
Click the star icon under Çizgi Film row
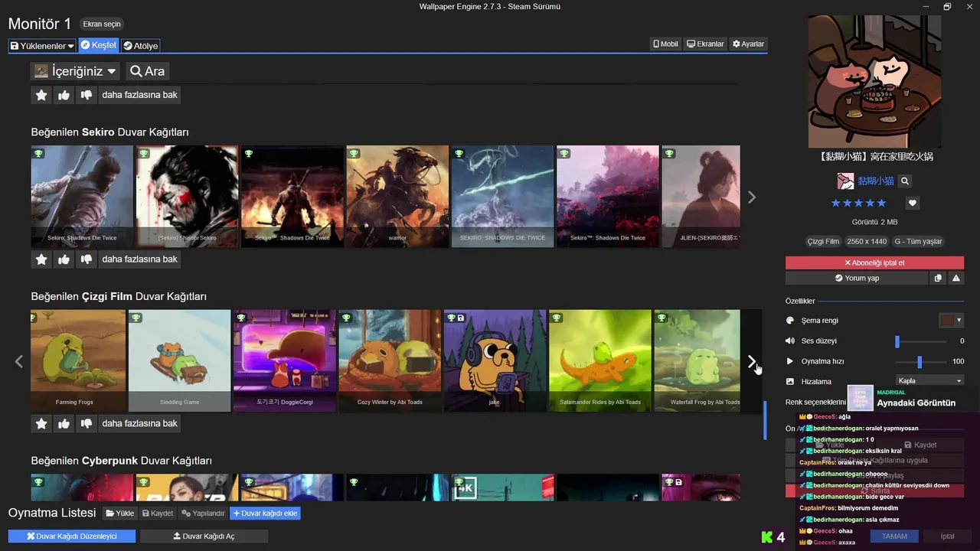(x=41, y=423)
